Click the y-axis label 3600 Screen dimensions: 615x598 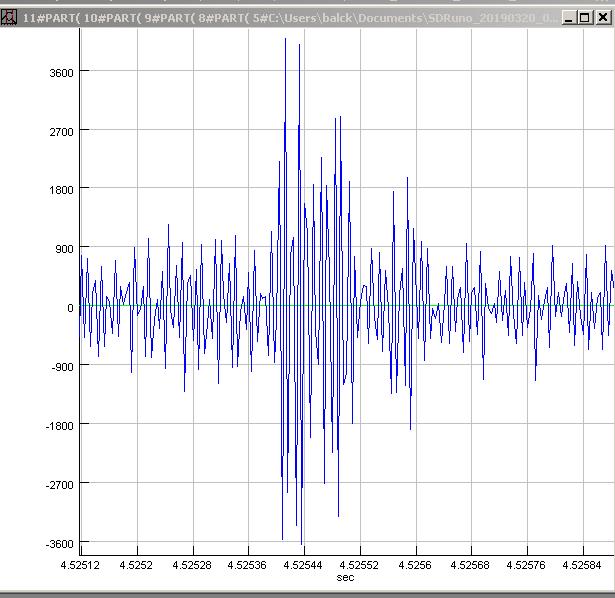[61, 73]
